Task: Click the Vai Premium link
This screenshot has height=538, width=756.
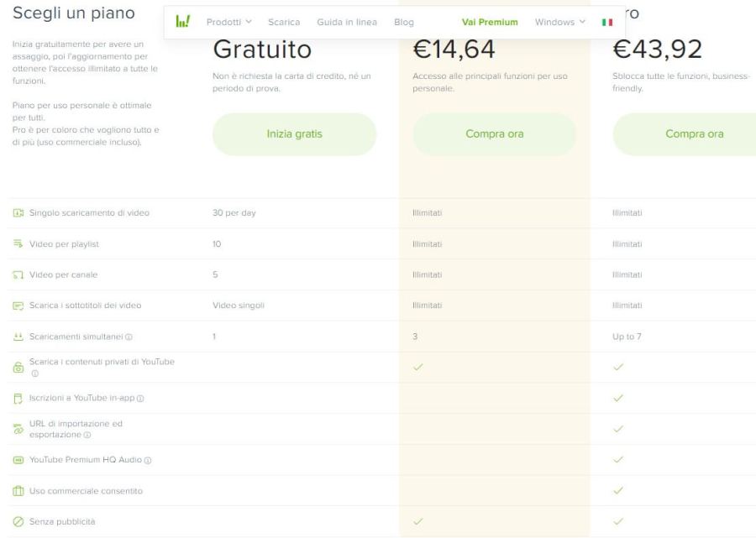Action: [x=490, y=22]
